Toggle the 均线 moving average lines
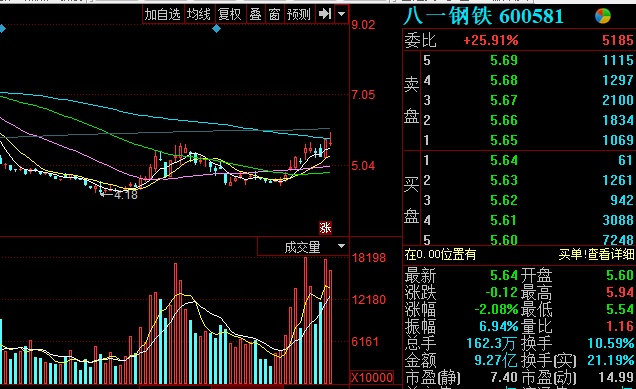The height and width of the screenshot is (389, 636). 199,15
